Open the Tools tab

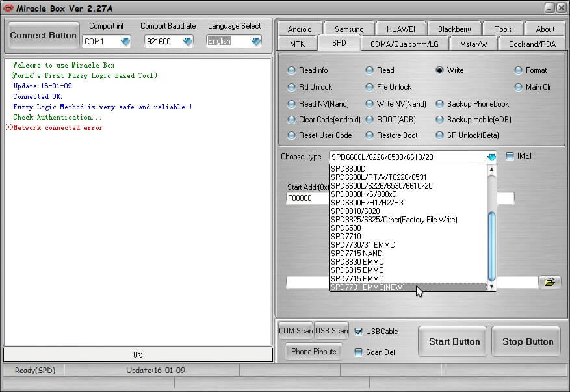(503, 29)
